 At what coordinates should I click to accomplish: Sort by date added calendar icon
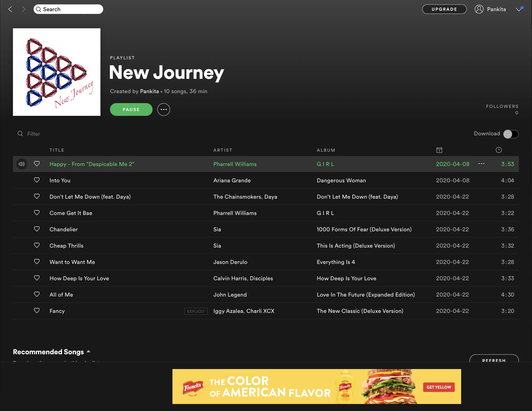click(439, 150)
